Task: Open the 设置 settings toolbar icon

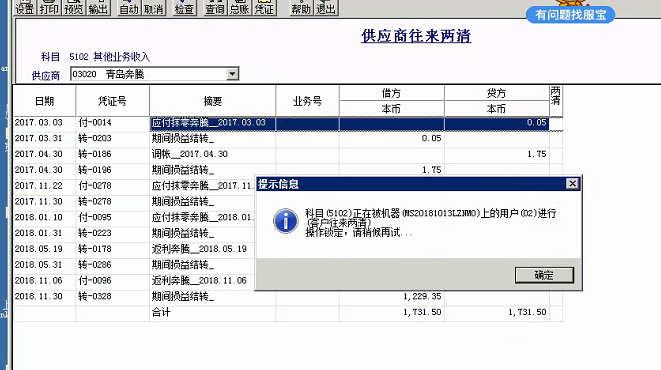Action: 25,7
